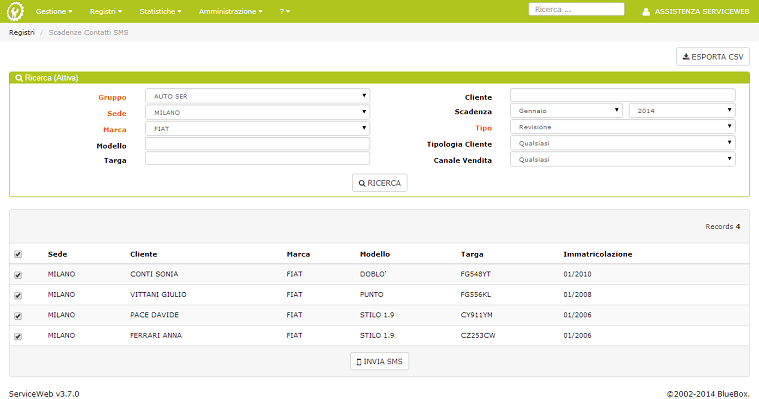Open the question mark help menu

[285, 11]
